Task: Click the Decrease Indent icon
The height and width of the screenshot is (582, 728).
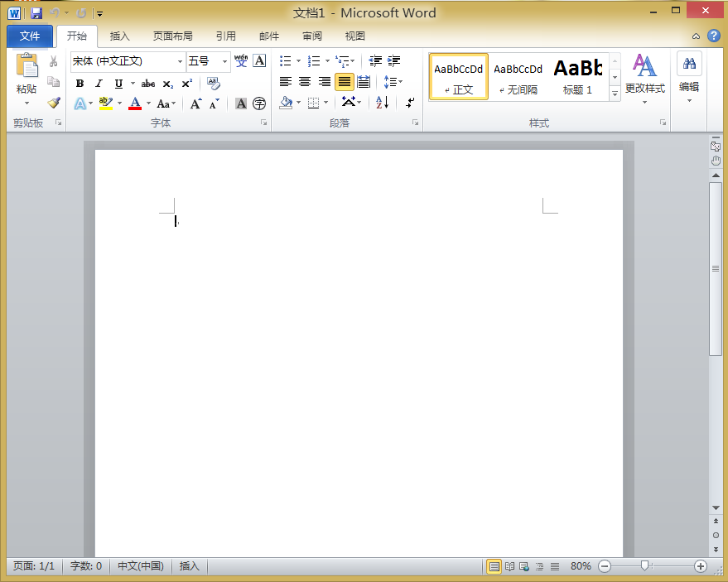Action: [x=375, y=60]
